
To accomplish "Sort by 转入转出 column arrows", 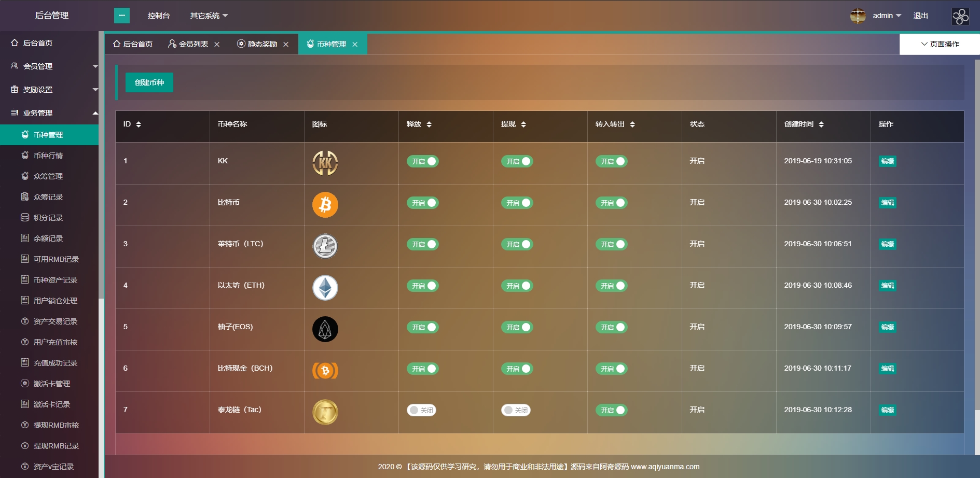I will (632, 124).
